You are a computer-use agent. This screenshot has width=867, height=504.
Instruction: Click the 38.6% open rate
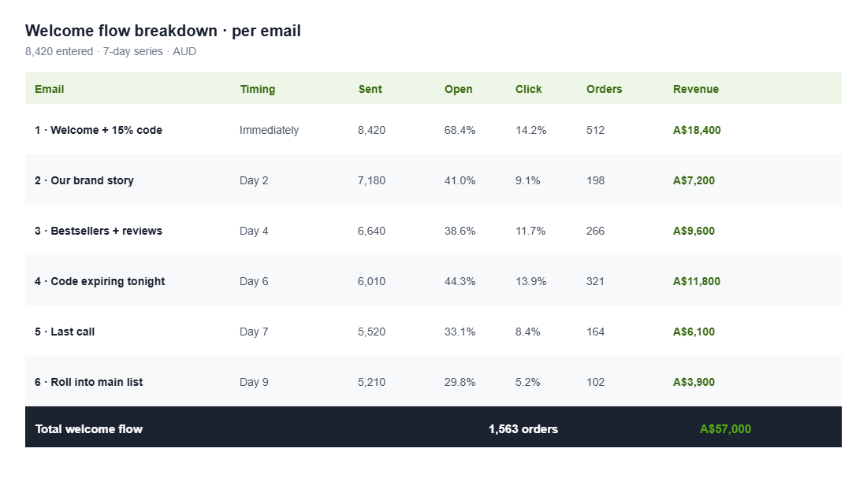pos(460,231)
